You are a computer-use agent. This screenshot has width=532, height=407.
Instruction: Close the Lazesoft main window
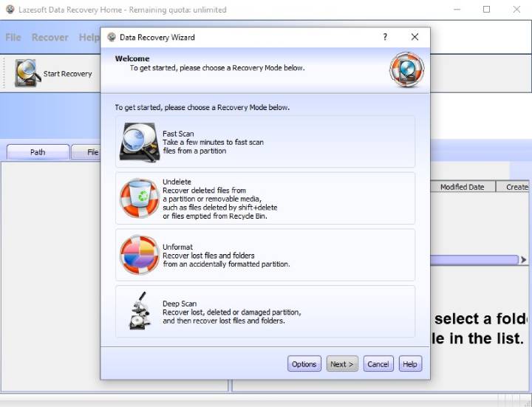coord(516,10)
